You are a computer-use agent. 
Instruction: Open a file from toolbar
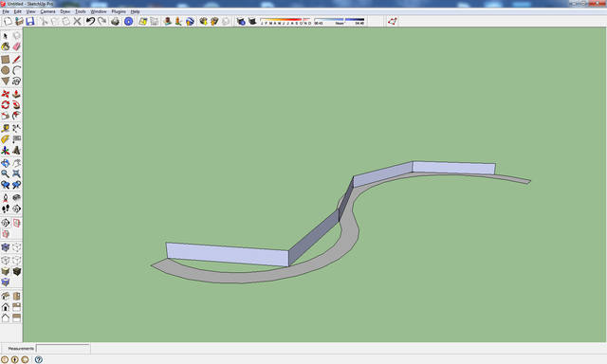click(19, 21)
